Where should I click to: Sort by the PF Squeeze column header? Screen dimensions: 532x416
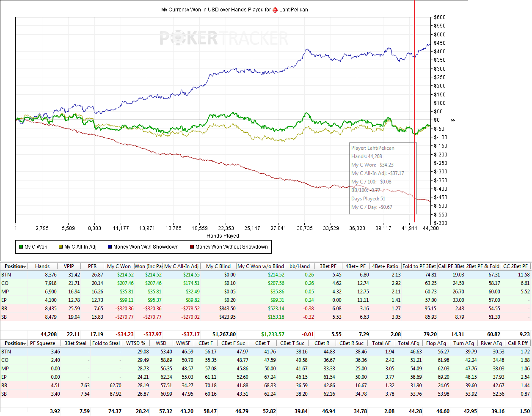coord(42,343)
